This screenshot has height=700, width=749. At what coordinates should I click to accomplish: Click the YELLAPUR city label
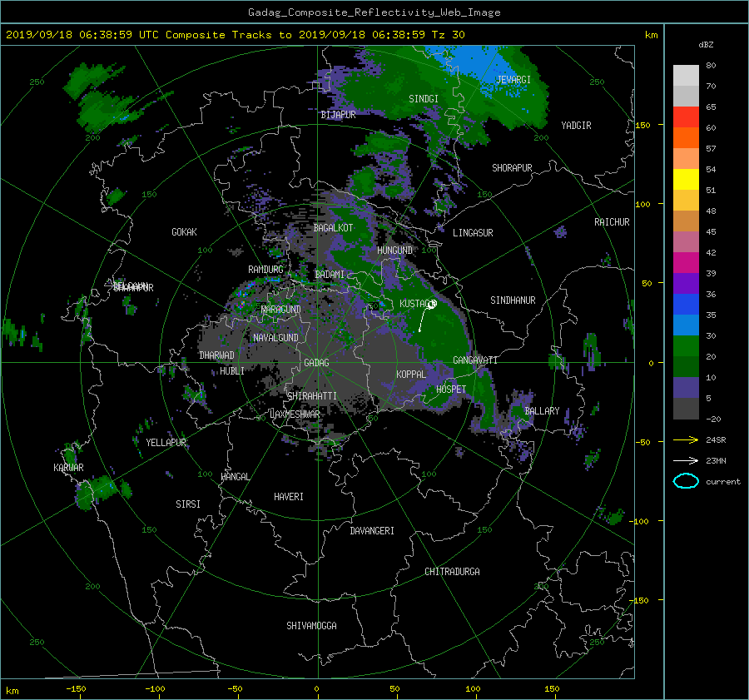(x=166, y=443)
